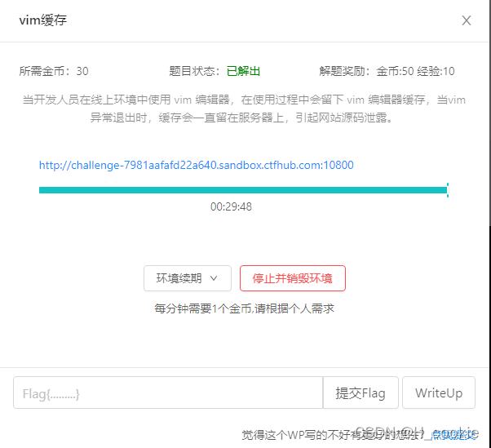This screenshot has width=491, height=448.
Task: Click the 觉得这个WP写的不好 prompt text
Action: point(333,435)
